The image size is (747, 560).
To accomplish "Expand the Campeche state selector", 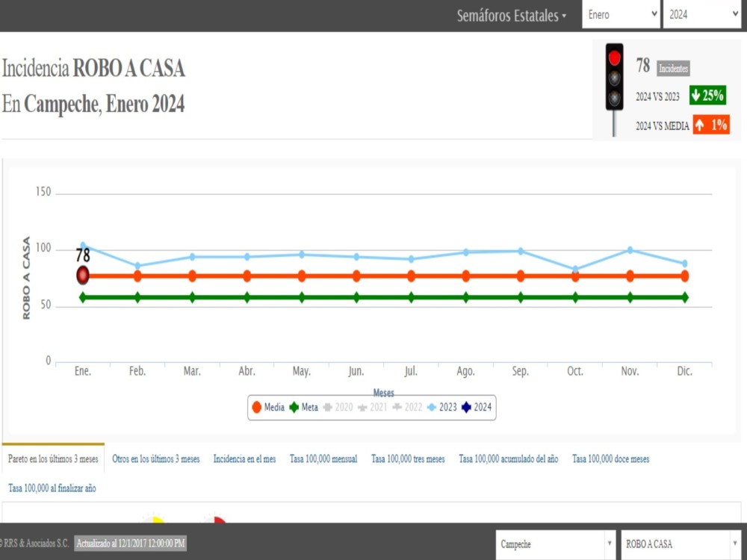I will point(557,544).
